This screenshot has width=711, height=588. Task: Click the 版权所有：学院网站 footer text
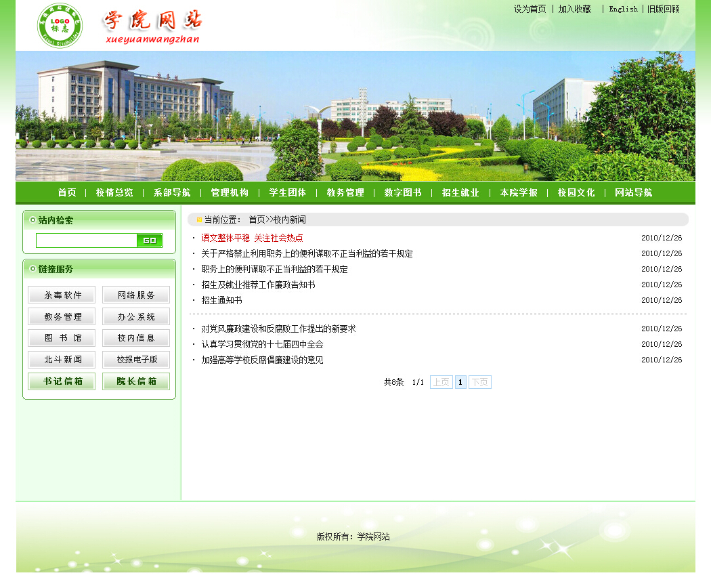[353, 537]
